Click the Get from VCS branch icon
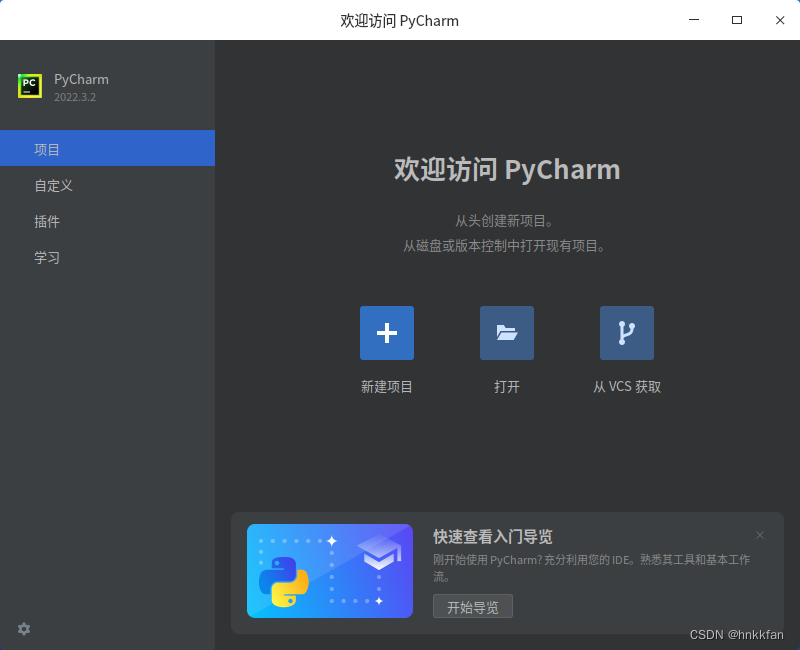The width and height of the screenshot is (800, 650). click(x=627, y=333)
